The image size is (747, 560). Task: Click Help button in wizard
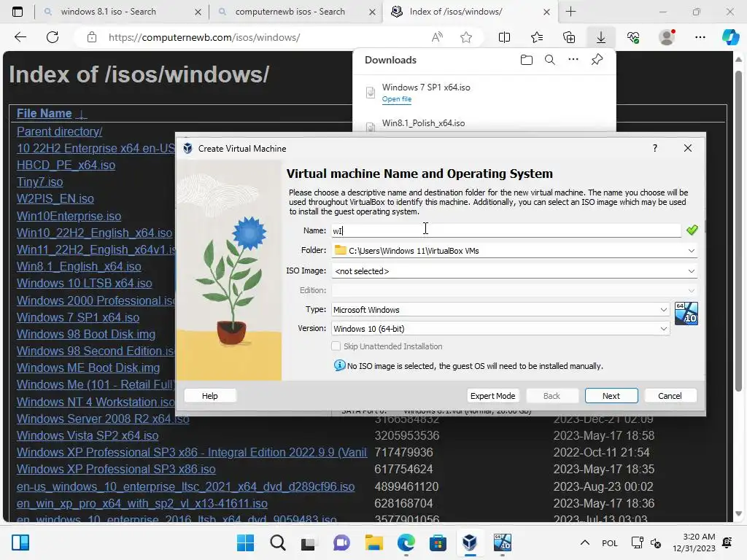tap(209, 396)
